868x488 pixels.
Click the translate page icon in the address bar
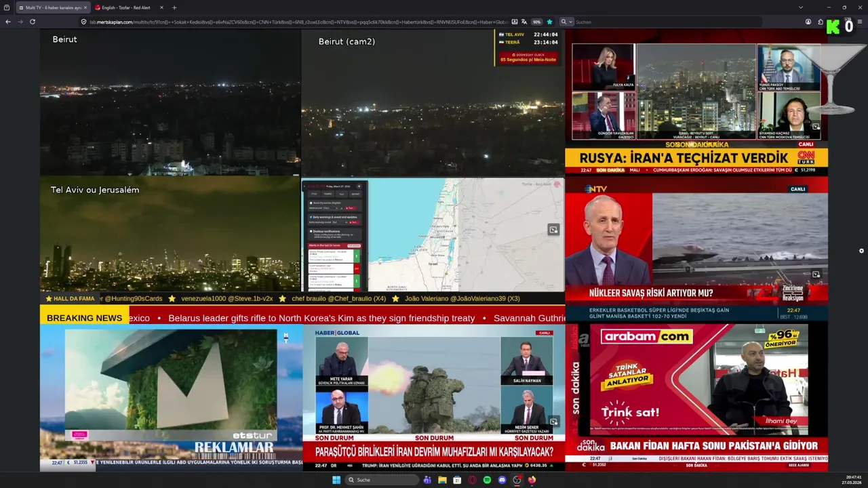(x=524, y=22)
